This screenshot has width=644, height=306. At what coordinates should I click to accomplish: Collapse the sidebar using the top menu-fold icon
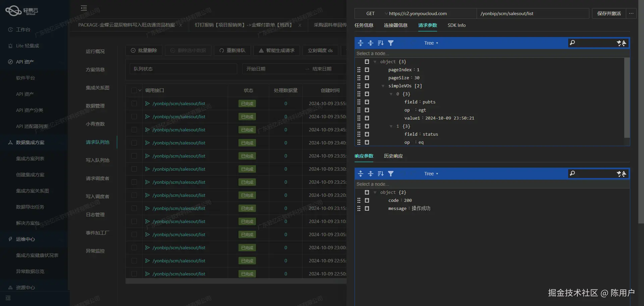click(x=84, y=8)
